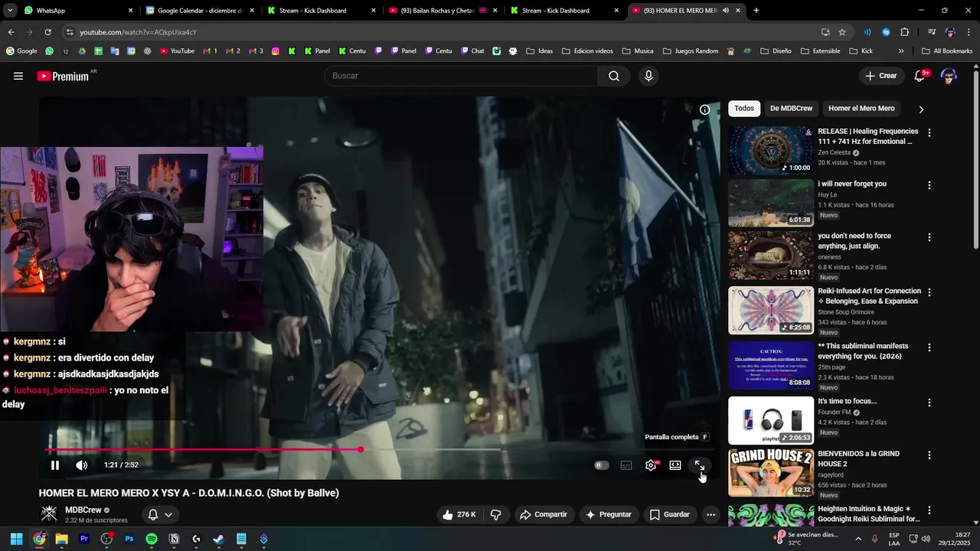The width and height of the screenshot is (980, 551).
Task: Open Photoshop from the taskbar
Action: (129, 539)
